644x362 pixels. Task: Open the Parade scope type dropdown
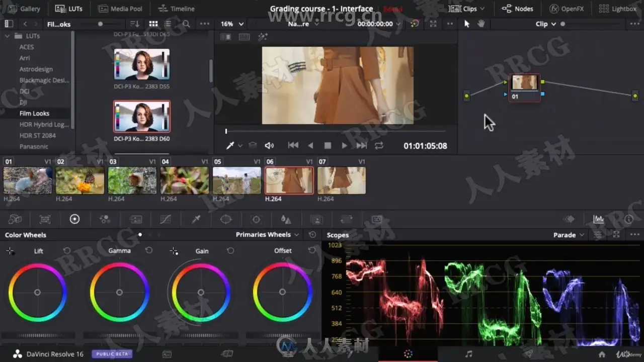coord(569,235)
